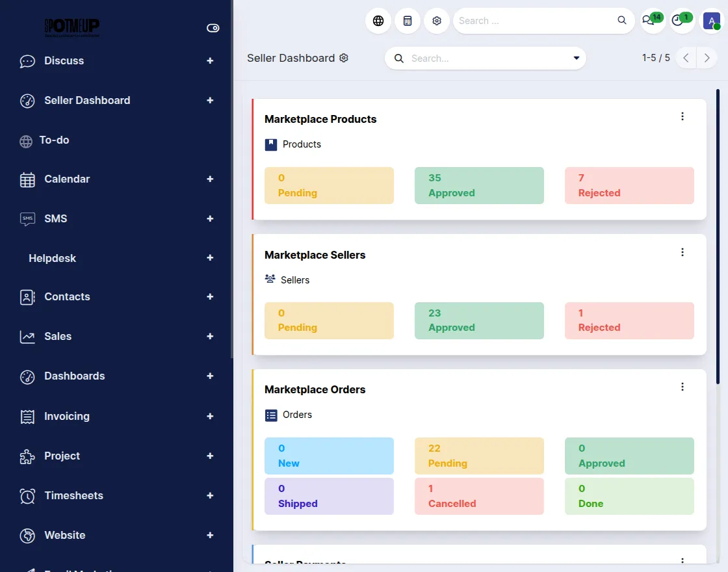This screenshot has height=572, width=728.
Task: Open the kebab menu on Marketplace Sellers card
Action: pyautogui.click(x=682, y=252)
